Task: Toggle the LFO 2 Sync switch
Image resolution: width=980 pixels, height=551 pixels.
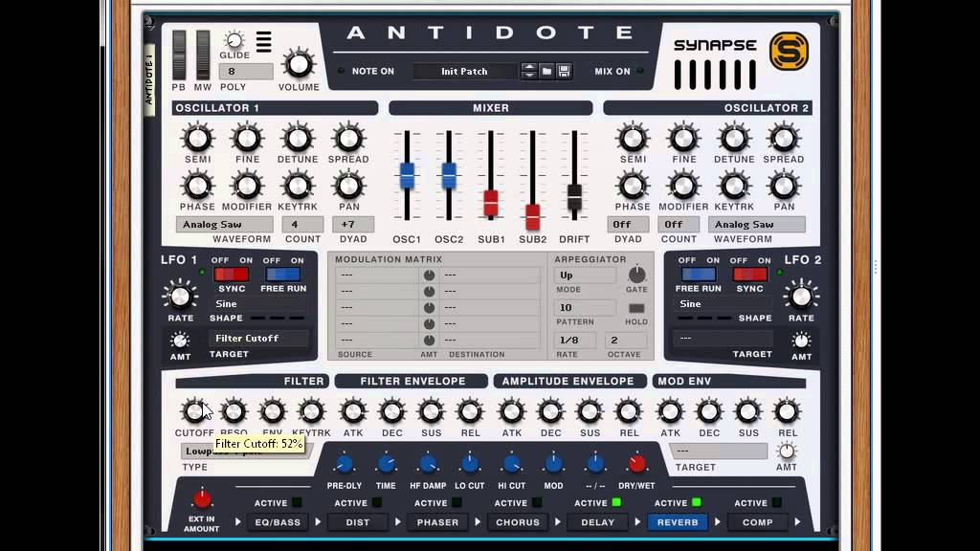Action: [x=749, y=275]
